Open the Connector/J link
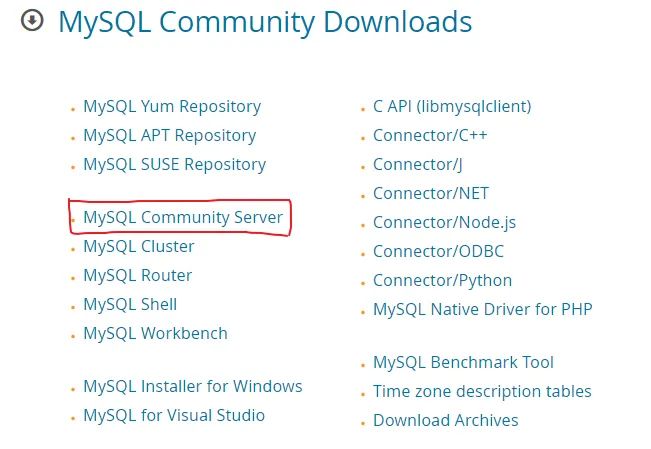 click(x=418, y=165)
